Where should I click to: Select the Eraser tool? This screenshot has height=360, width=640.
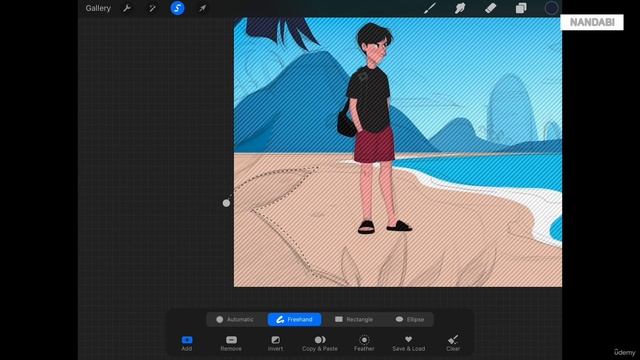coord(490,8)
